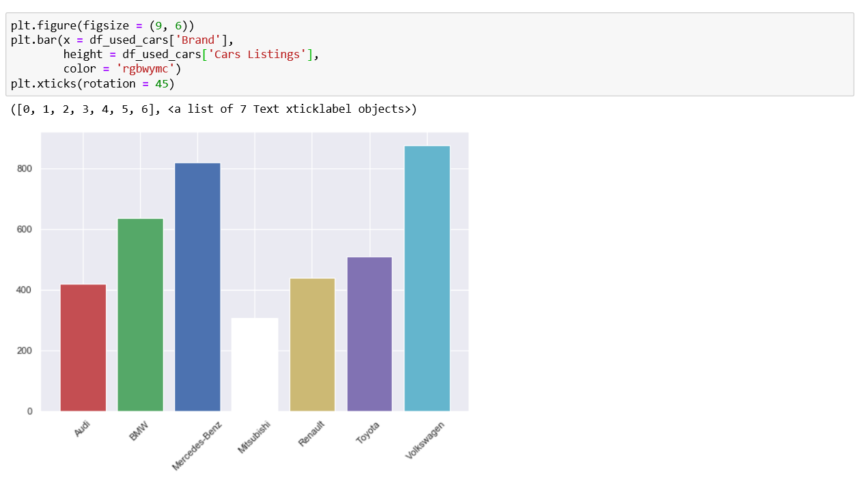Click the 'Audi' x-axis label

click(x=83, y=429)
